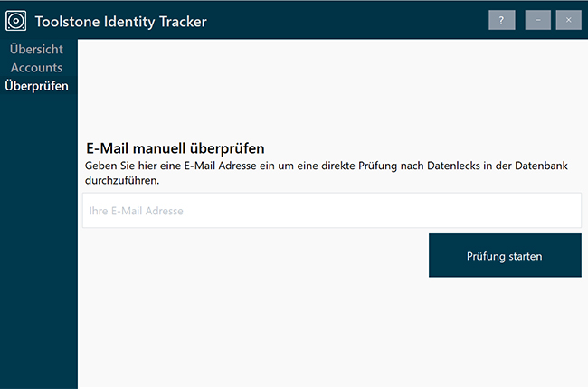
Task: Click blank area above the E-Mail heading
Action: click(331, 90)
